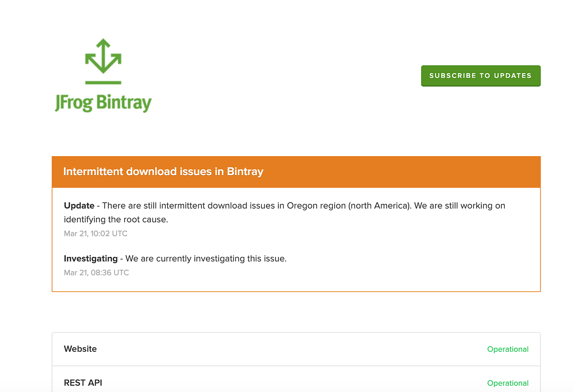The image size is (573, 392).
Task: Click the JFrog Bintray wordmark
Action: click(x=103, y=102)
